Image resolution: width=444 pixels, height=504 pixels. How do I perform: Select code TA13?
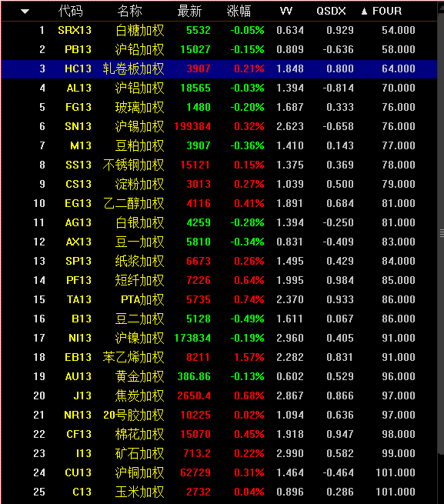click(78, 299)
